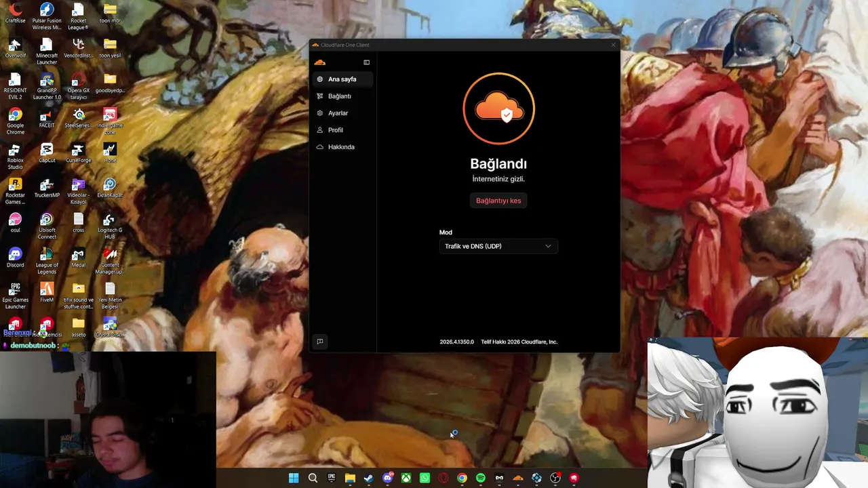This screenshot has width=868, height=488.
Task: Select the Medal desktop icon
Action: click(78, 258)
